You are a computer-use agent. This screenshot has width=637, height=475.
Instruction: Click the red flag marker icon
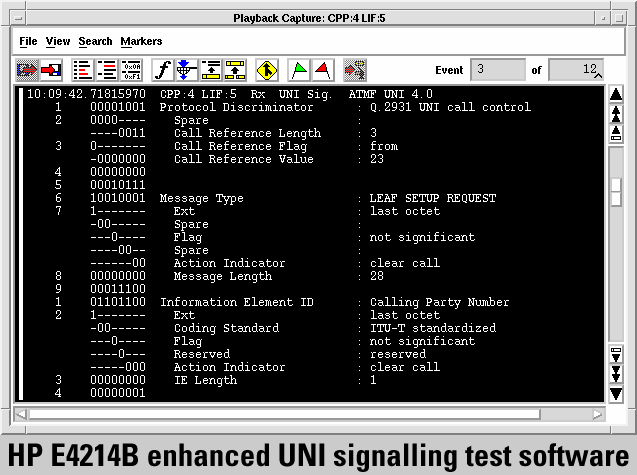tap(322, 70)
